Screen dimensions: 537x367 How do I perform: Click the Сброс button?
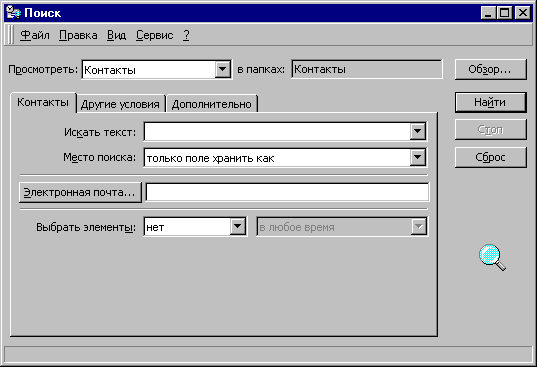point(490,157)
